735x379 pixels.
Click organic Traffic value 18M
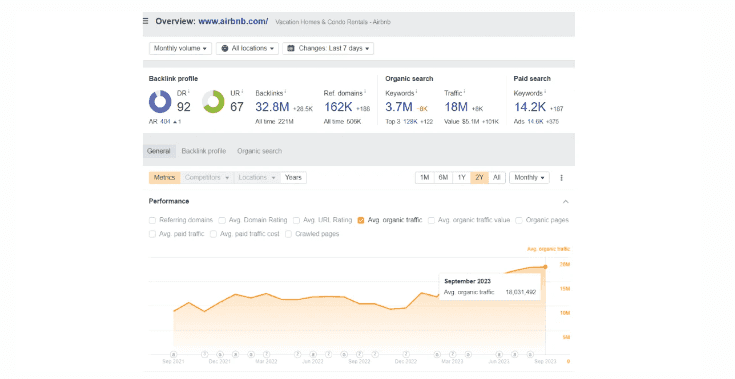point(456,107)
